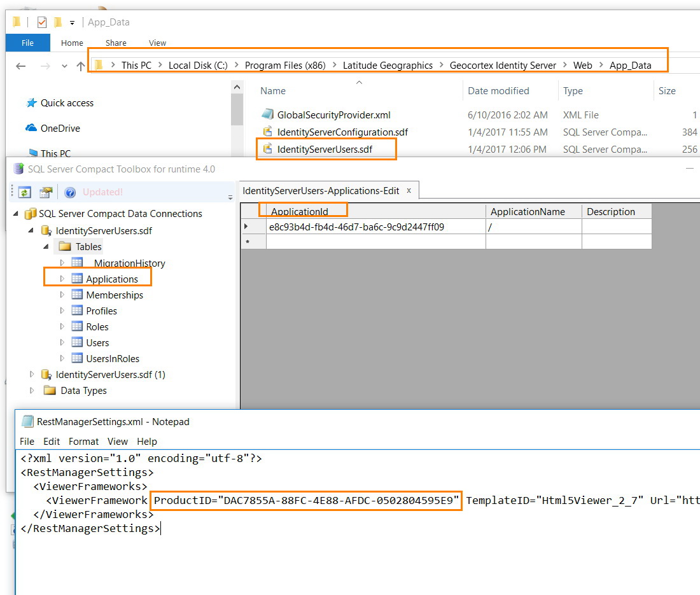The height and width of the screenshot is (595, 700).
Task: Expand the Memberships table node
Action: [62, 295]
